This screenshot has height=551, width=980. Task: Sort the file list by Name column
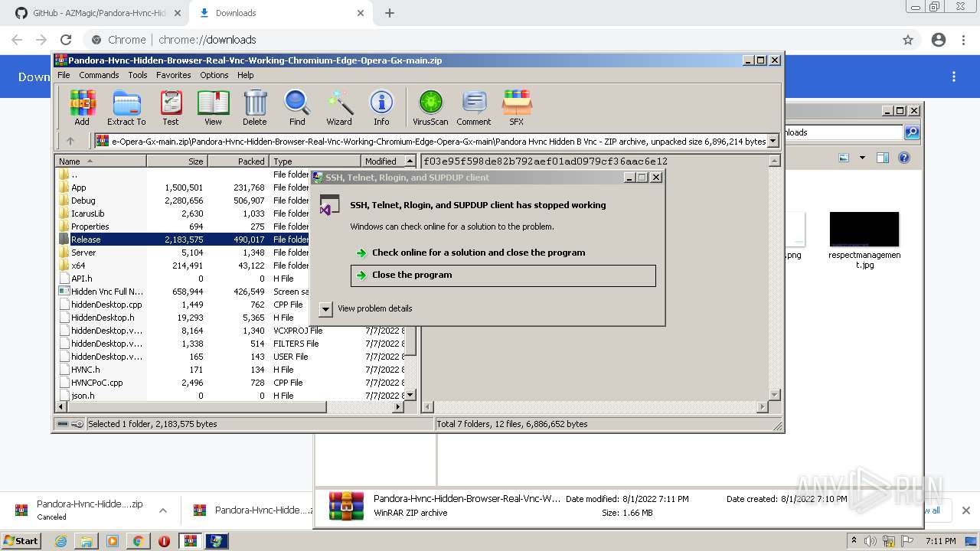(100, 161)
